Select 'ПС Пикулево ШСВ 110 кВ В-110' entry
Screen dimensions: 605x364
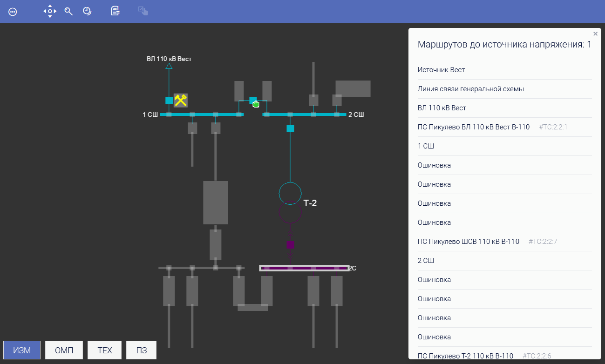point(468,242)
